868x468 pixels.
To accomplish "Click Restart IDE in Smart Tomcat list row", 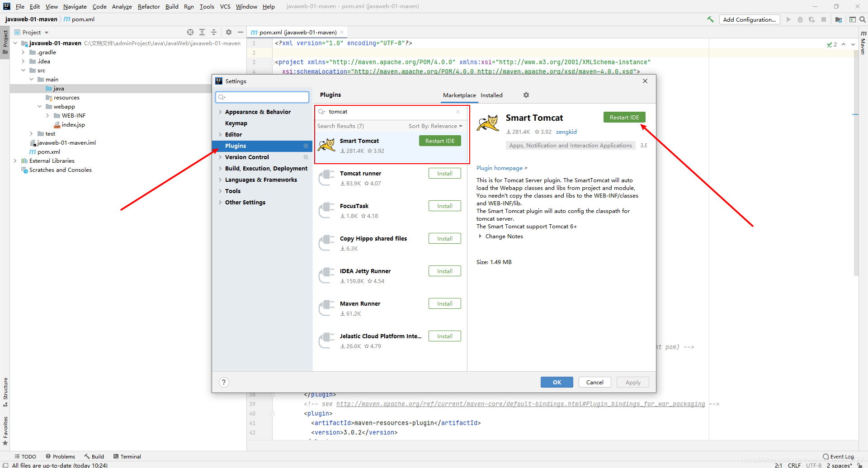I will click(440, 141).
